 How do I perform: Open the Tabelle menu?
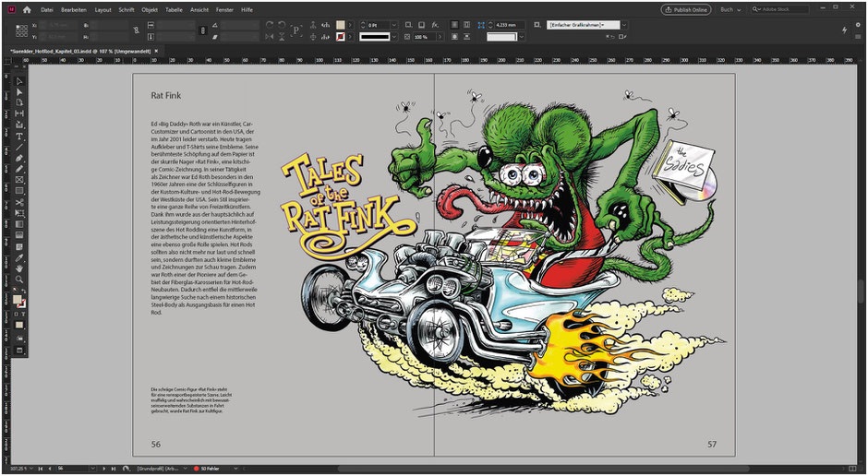pos(175,10)
